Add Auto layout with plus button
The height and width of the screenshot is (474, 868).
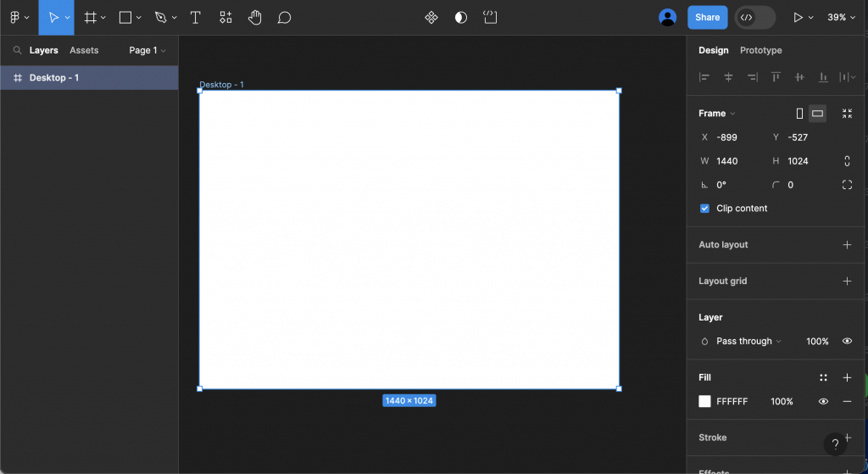tap(847, 245)
